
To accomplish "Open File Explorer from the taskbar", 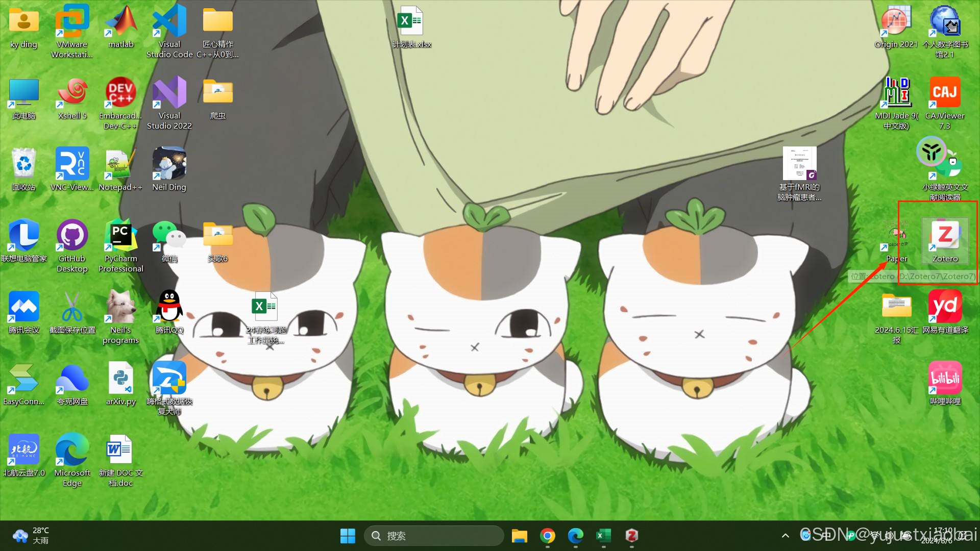I will point(520,536).
